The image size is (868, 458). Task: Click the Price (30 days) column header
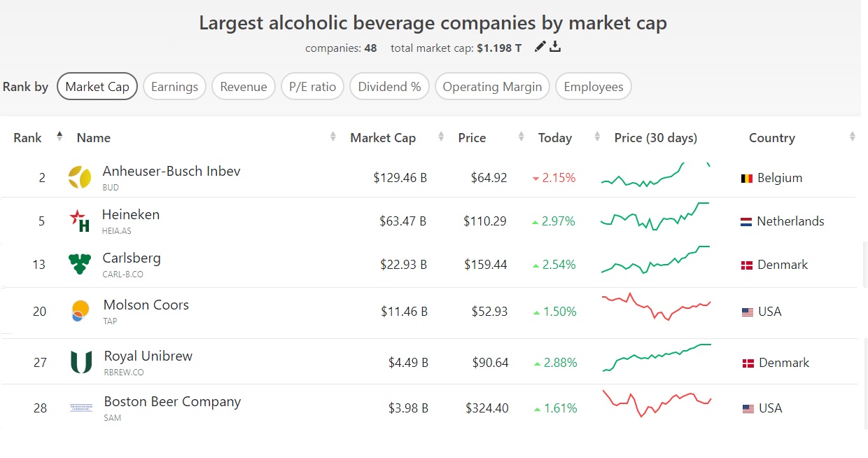click(x=656, y=138)
